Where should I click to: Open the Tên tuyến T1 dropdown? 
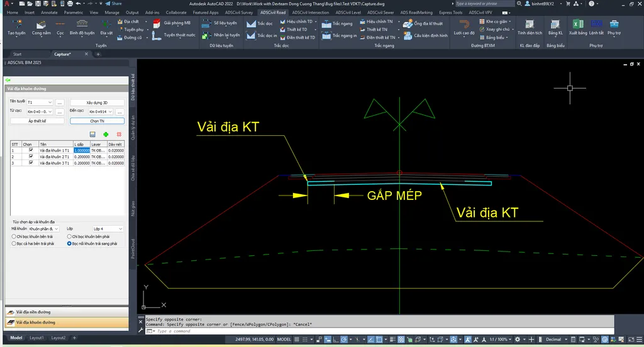pos(40,102)
